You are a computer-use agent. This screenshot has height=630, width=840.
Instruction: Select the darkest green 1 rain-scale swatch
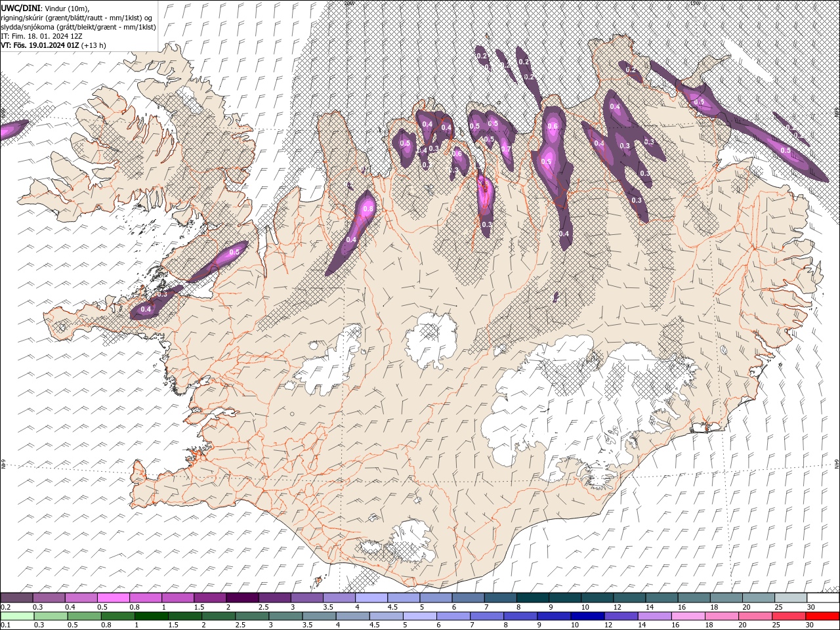(151, 616)
